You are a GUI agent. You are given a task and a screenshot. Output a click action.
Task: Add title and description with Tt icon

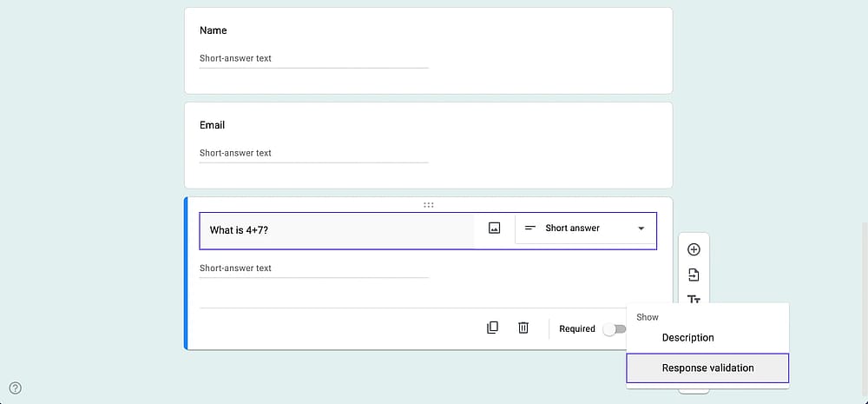[x=694, y=299]
